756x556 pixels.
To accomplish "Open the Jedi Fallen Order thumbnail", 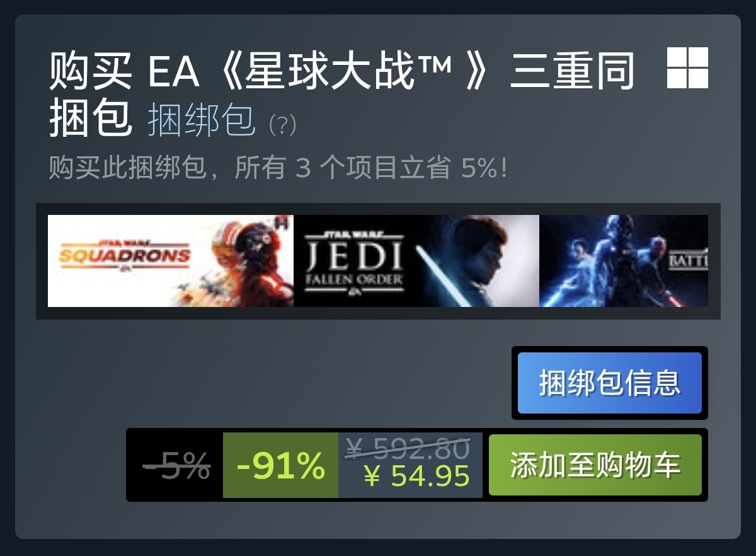I will (416, 261).
